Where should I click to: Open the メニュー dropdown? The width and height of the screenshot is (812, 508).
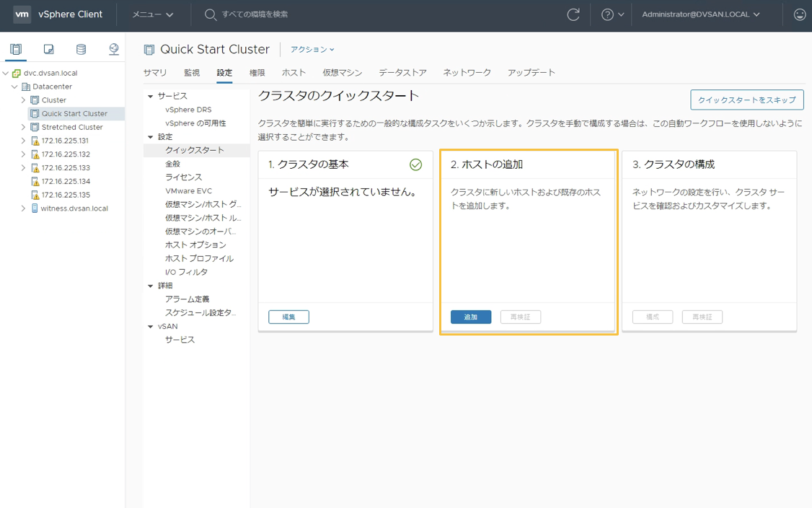click(x=152, y=14)
